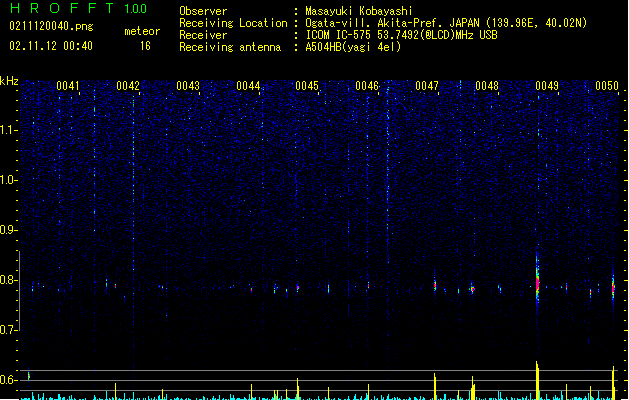The image size is (629, 400).
Task: Click the 0045 time marker
Action: 307,86
